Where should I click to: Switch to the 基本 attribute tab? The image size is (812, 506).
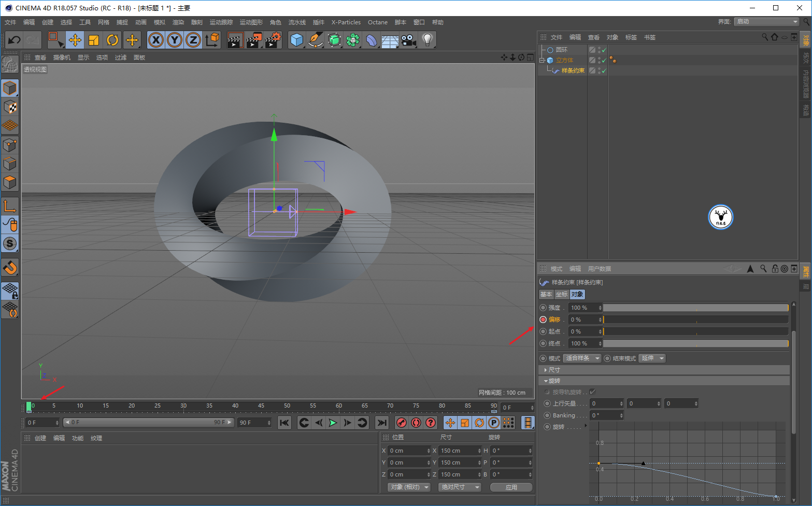click(546, 294)
